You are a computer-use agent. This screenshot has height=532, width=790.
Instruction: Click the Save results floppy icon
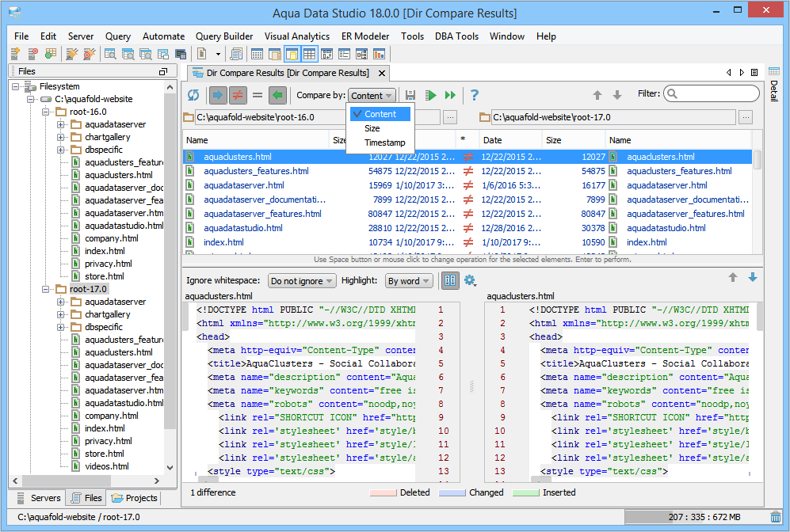tap(410, 95)
